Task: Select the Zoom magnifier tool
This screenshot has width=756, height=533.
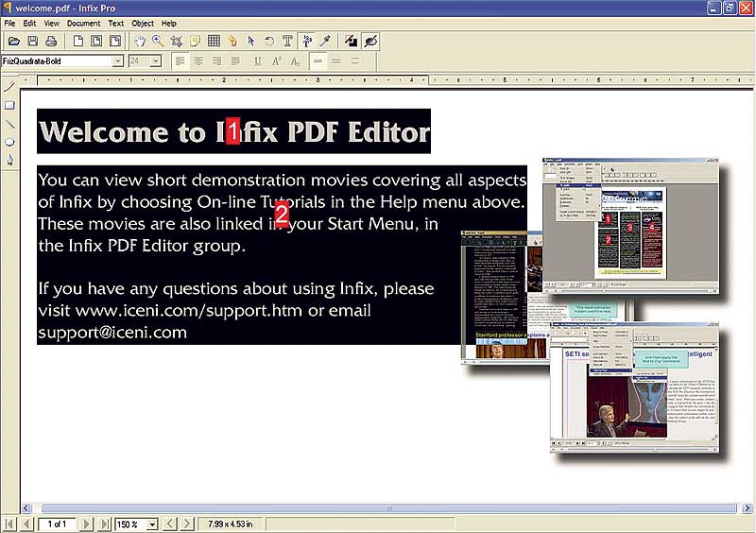Action: click(158, 42)
